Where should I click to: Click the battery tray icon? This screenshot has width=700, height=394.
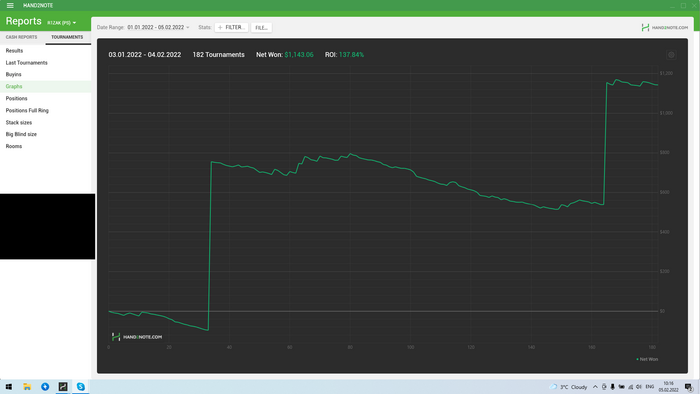[621, 387]
